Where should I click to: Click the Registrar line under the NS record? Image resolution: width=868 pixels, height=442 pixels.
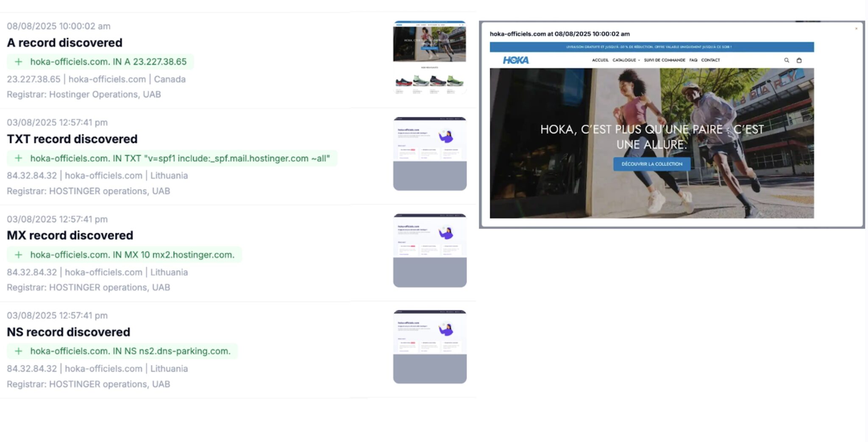pyautogui.click(x=88, y=384)
